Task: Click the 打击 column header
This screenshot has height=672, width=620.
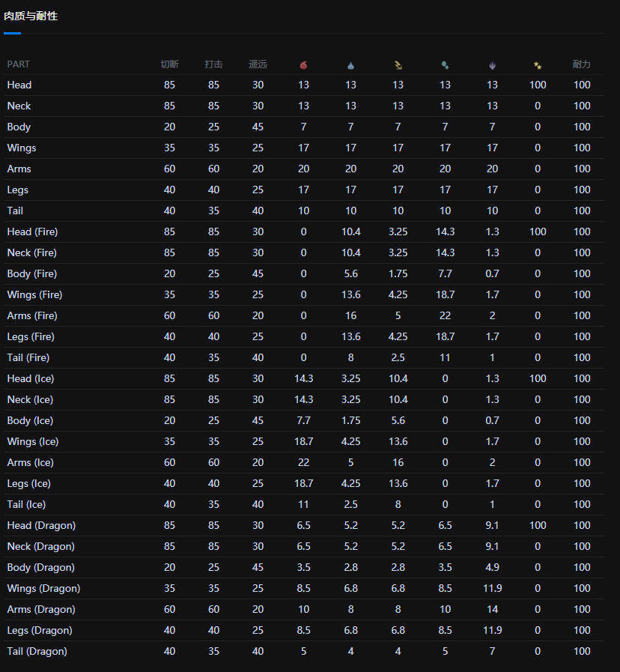Action: [x=213, y=64]
